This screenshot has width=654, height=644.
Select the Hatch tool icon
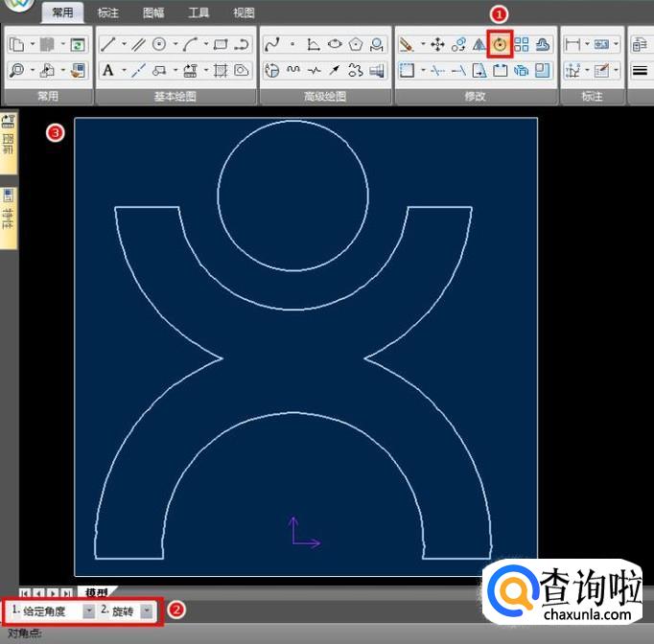point(220,70)
